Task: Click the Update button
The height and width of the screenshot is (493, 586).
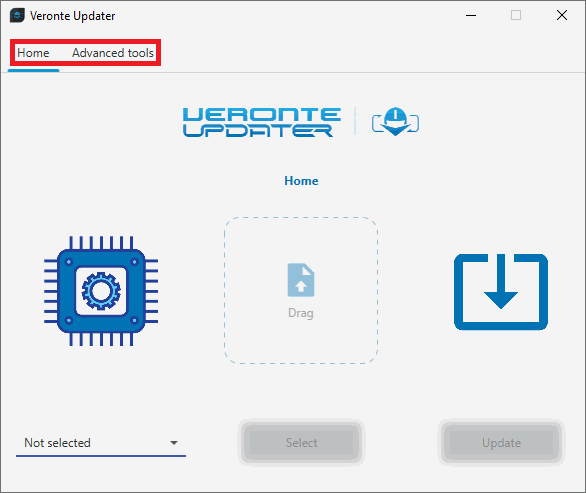Action: [x=501, y=443]
